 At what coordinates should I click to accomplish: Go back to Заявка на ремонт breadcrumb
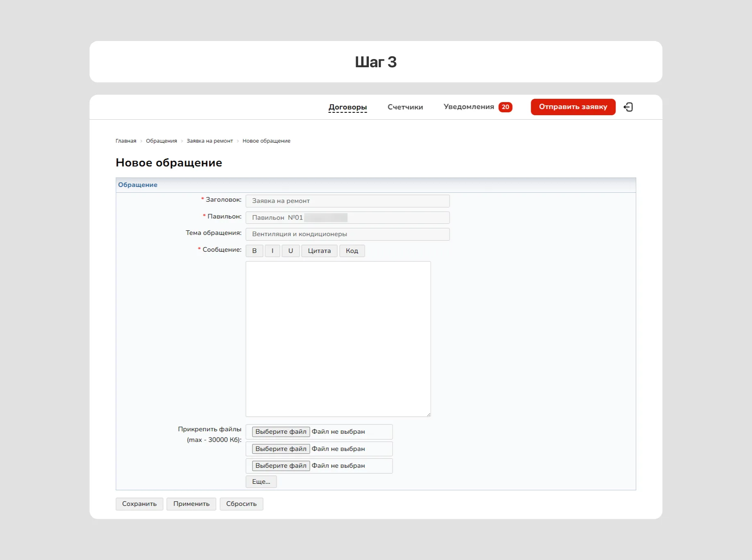pyautogui.click(x=209, y=141)
